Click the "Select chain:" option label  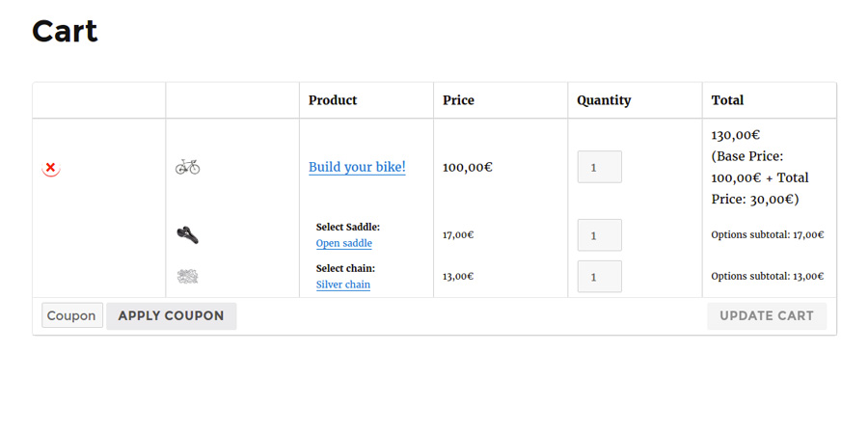(345, 268)
